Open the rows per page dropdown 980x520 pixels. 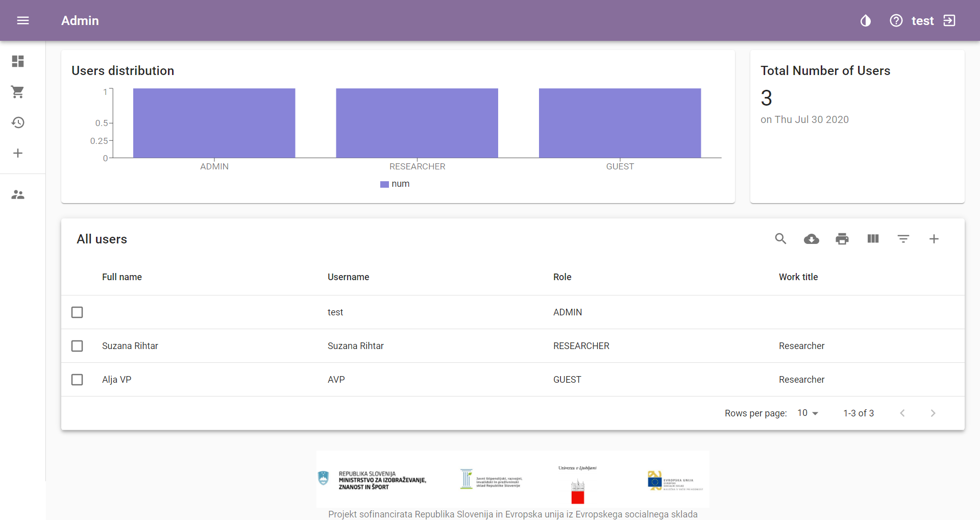click(808, 413)
